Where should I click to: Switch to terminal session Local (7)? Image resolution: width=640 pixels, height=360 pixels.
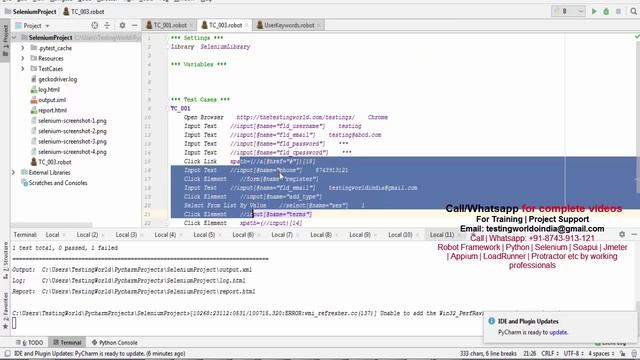pyautogui.click(x=282, y=235)
